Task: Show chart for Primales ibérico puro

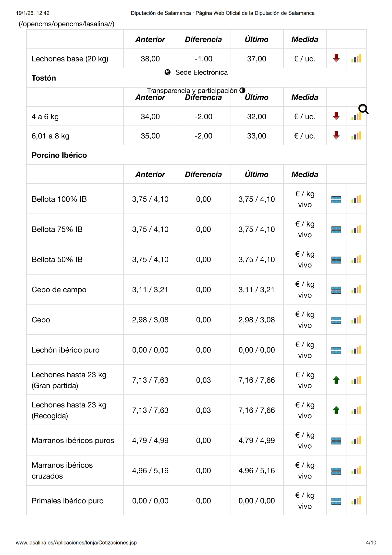Action: [x=356, y=501]
